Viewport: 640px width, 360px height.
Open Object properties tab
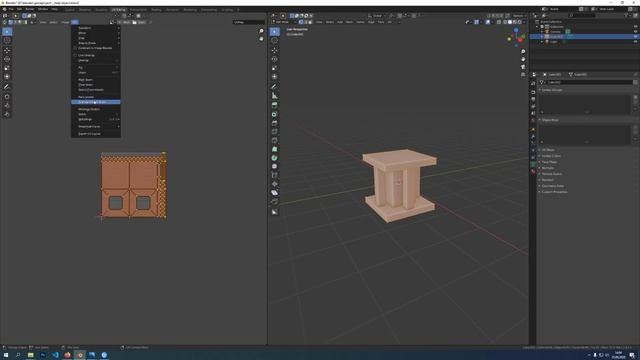coord(533,129)
